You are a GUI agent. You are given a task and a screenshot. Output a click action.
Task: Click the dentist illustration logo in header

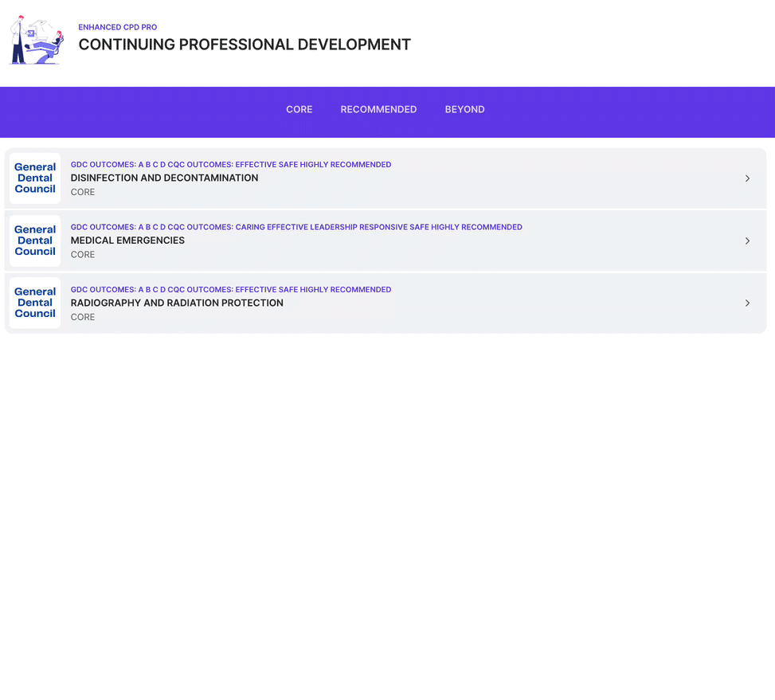(36, 40)
